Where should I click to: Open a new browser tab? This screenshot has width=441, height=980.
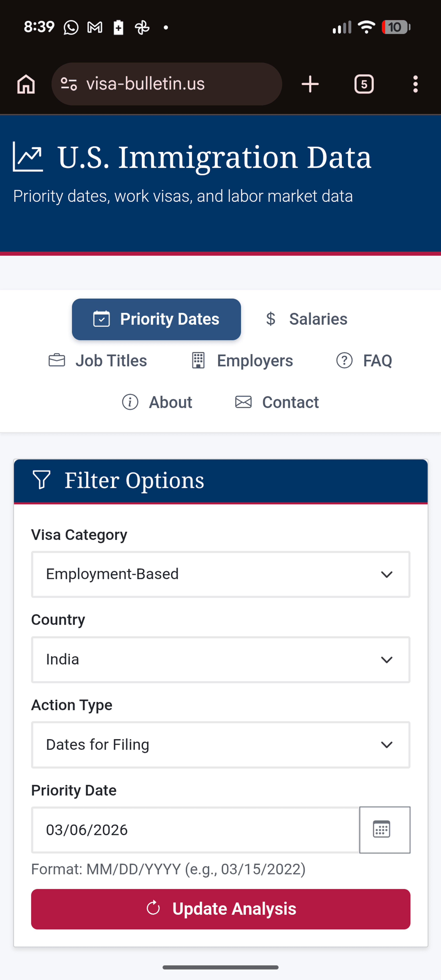310,84
